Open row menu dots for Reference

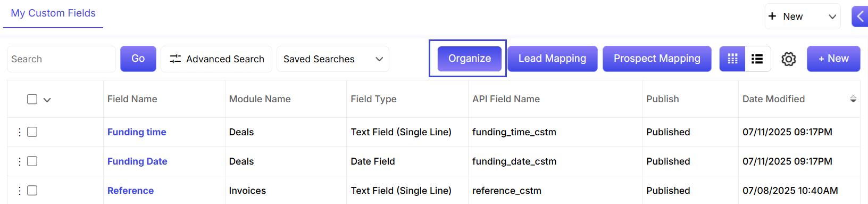20,191
